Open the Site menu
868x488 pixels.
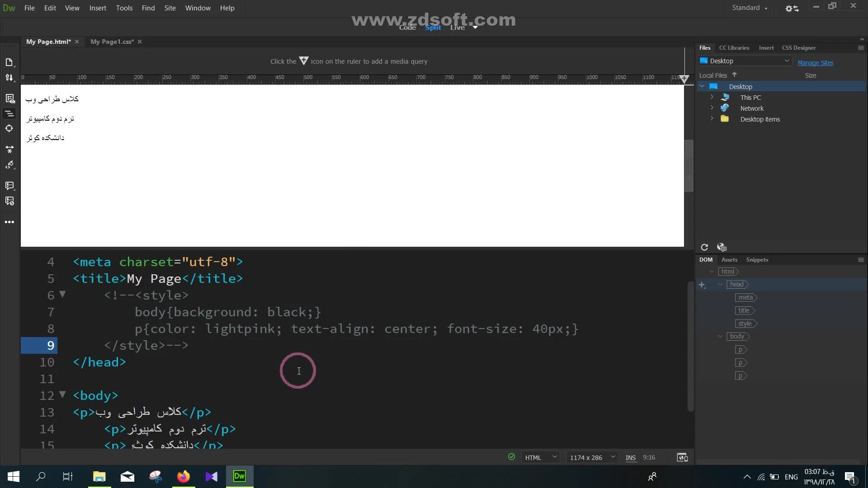tap(170, 8)
